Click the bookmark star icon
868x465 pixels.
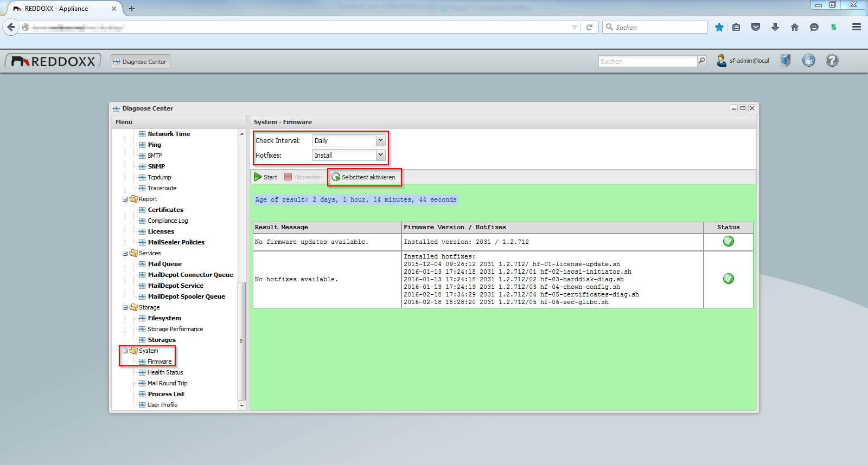coord(719,27)
